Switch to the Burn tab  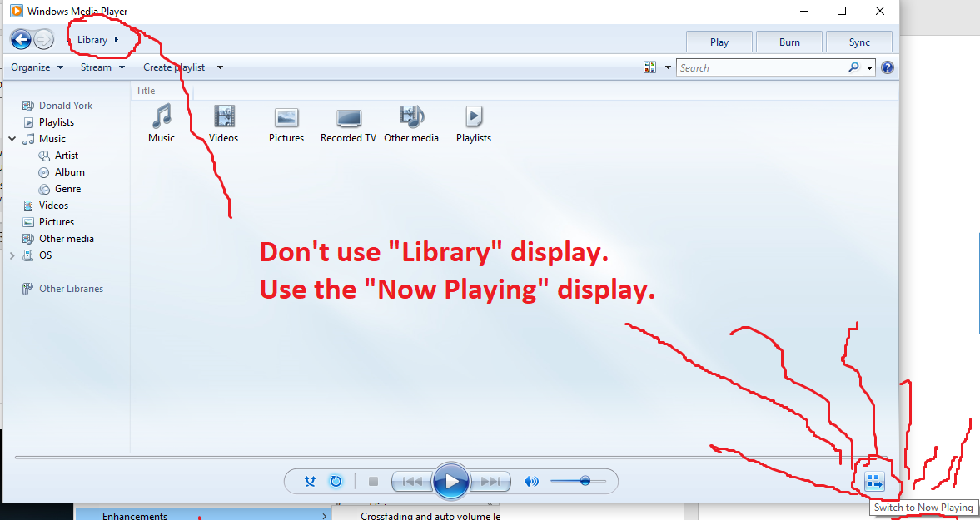789,42
